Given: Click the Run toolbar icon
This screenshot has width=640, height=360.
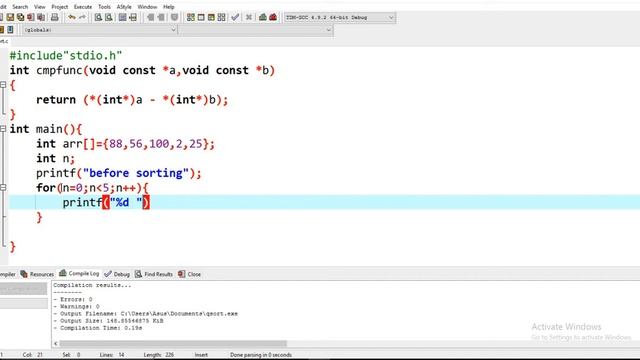Looking at the screenshot, I should [201, 17].
